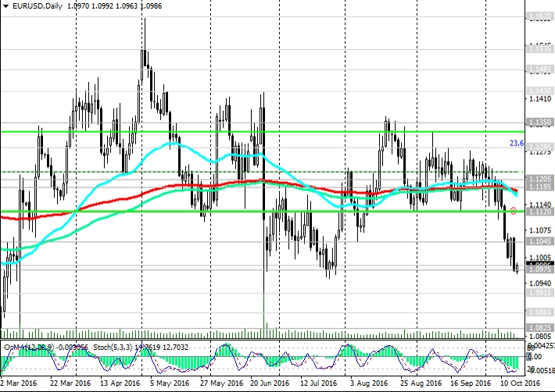Click the 2 Mar 2016 date label

click(x=19, y=383)
